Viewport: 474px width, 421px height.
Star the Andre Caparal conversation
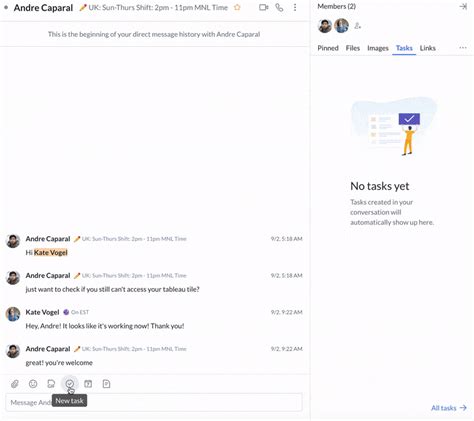point(237,7)
